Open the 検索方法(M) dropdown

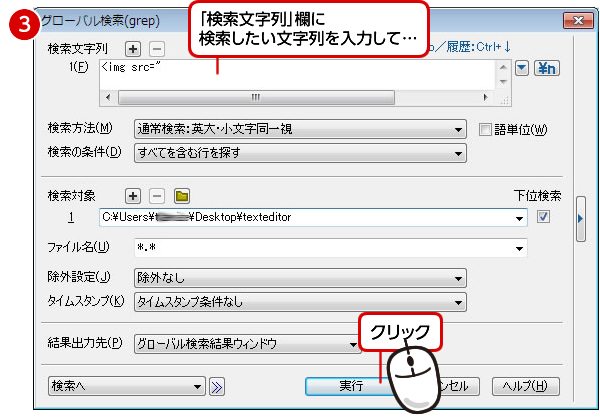(x=300, y=129)
